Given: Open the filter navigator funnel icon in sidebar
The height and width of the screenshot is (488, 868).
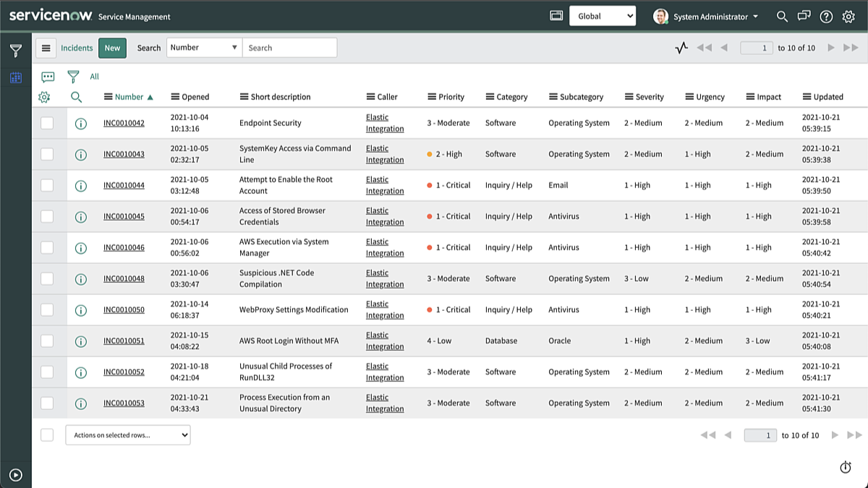Looking at the screenshot, I should click(x=15, y=51).
